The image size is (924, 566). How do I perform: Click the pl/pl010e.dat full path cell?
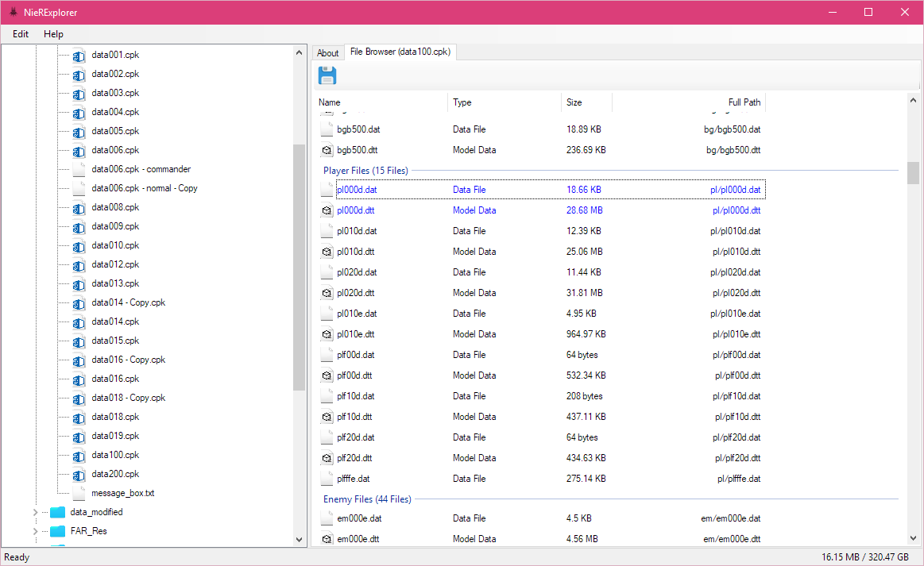(x=736, y=314)
